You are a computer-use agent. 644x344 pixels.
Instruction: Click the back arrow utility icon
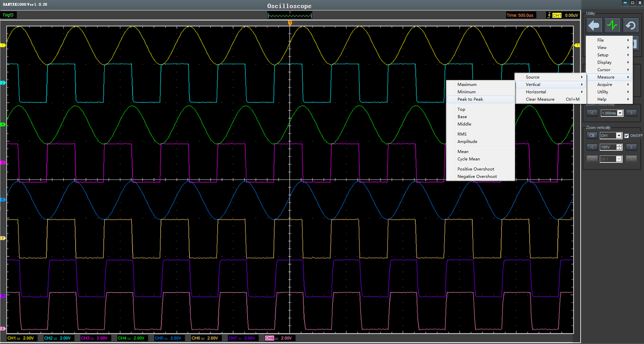[x=594, y=26]
